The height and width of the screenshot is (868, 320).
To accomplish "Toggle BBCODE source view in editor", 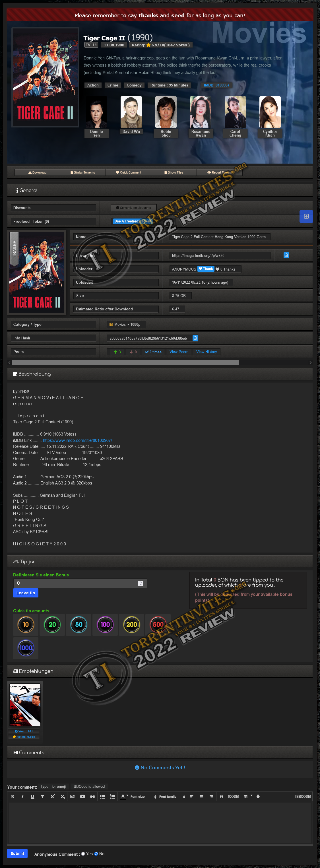I will [303, 797].
